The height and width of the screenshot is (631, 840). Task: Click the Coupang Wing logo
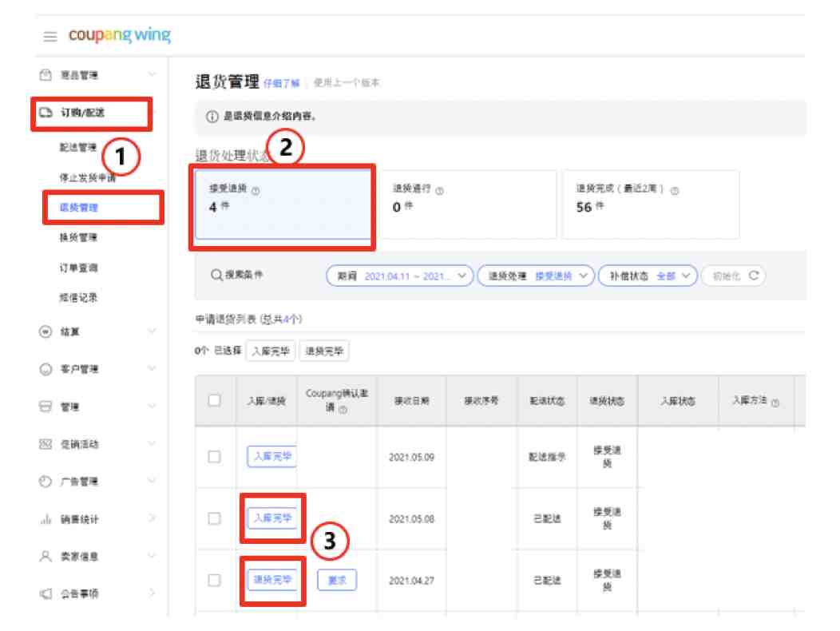pyautogui.click(x=120, y=35)
